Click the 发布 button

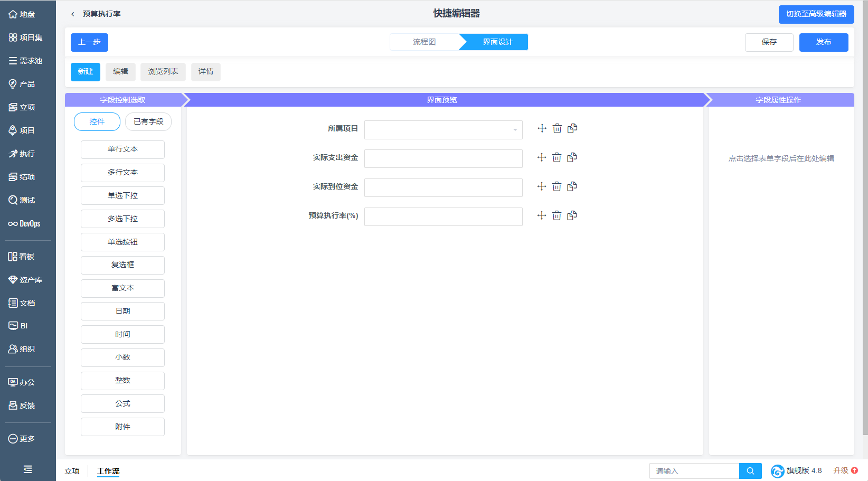pyautogui.click(x=823, y=42)
